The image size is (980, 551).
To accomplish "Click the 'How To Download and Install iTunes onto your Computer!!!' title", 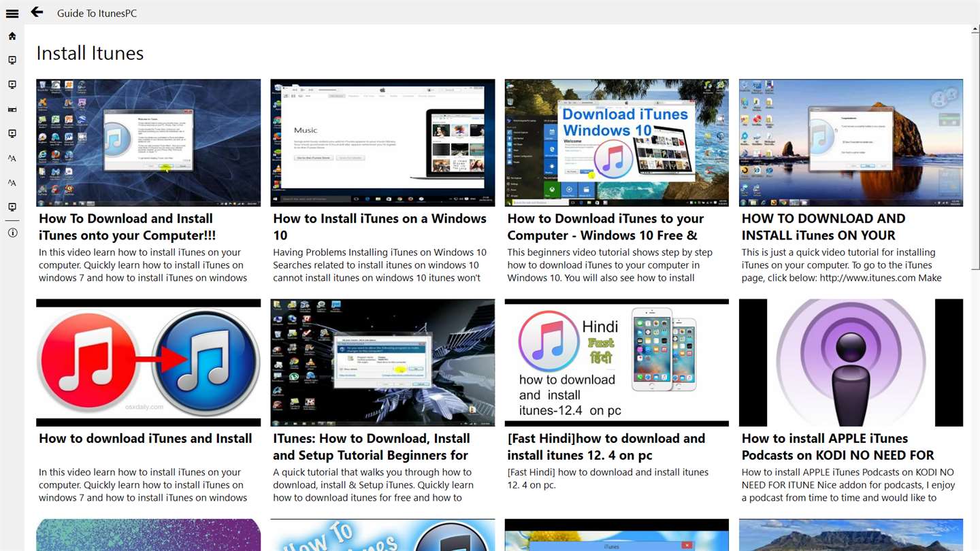I will click(127, 227).
